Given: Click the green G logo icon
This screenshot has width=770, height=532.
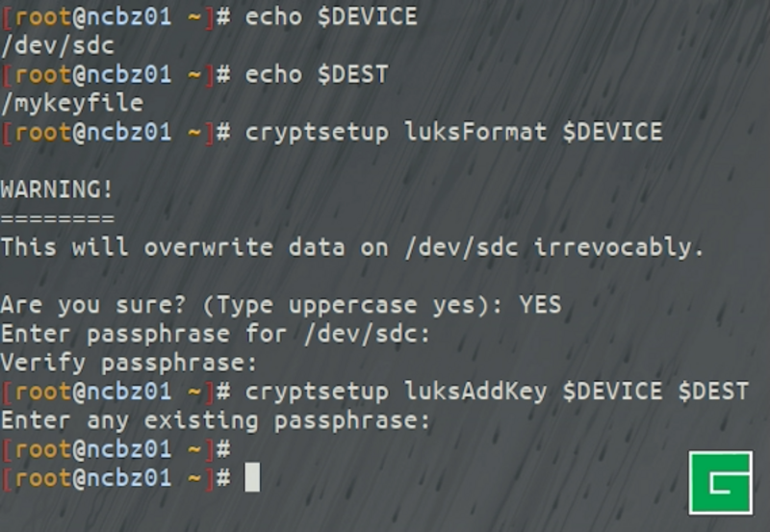Looking at the screenshot, I should pos(721,482).
